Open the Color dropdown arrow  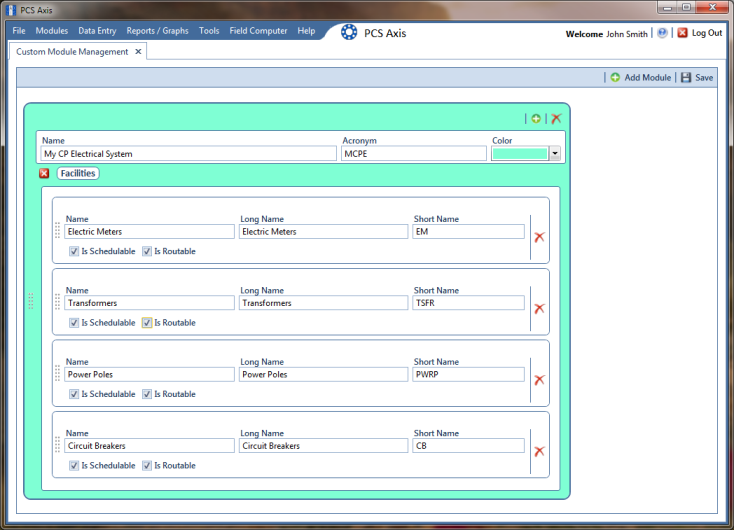555,154
